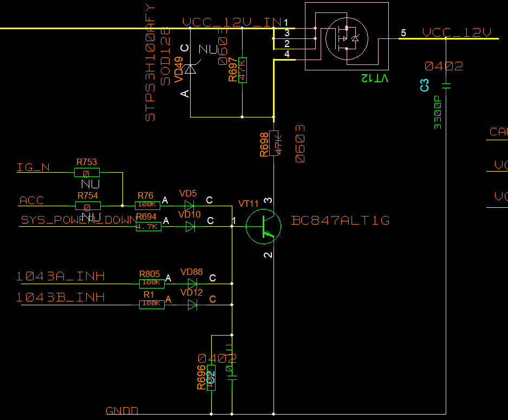Click the VT11 transistor symbol
Viewport: 508px width, 420px height.
pos(263,227)
